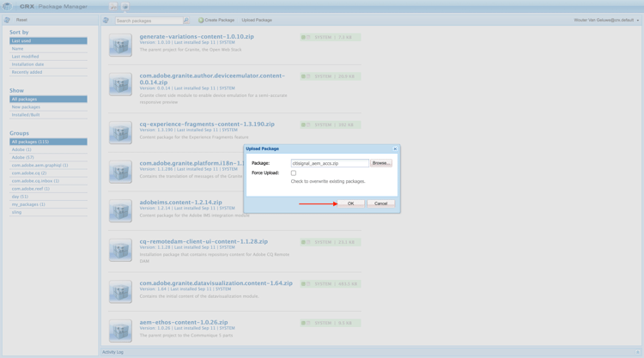Click the search magnifier icon
This screenshot has width=644, height=358.
[x=186, y=20]
